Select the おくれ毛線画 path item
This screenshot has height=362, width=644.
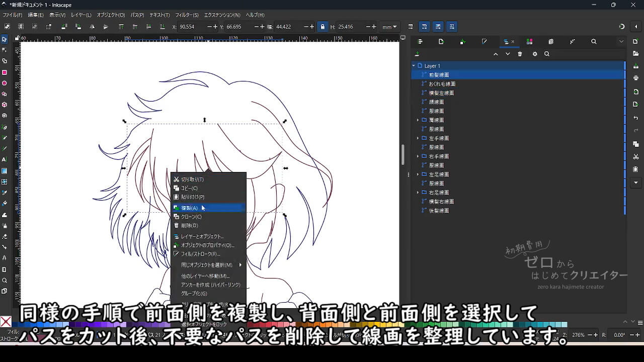442,84
